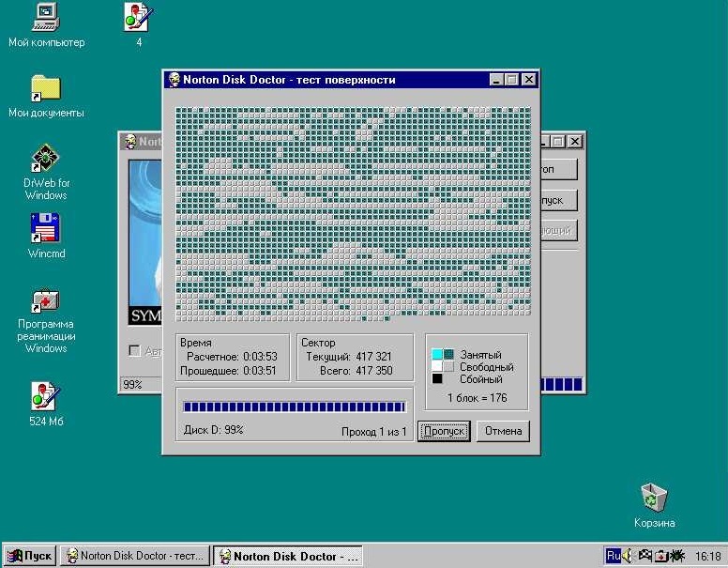Click the Norton Disk Doctor title bar icon
Image resolution: width=728 pixels, height=568 pixels.
(174, 80)
